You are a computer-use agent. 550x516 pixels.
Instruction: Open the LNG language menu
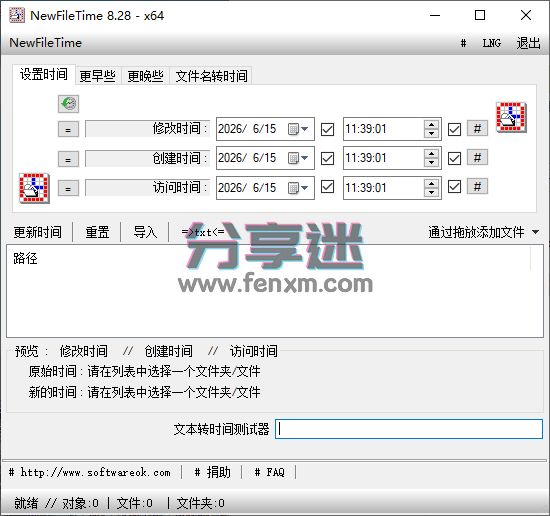(x=491, y=43)
